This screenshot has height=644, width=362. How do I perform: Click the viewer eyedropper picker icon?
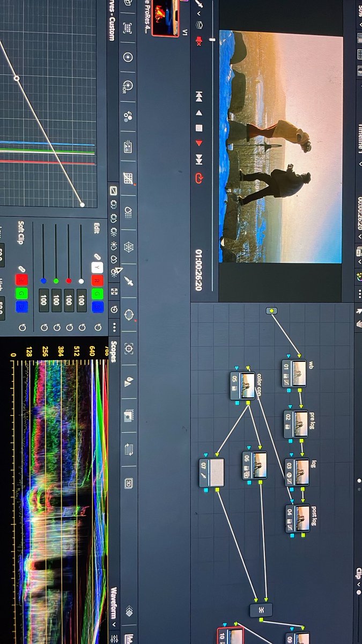pyautogui.click(x=199, y=3)
